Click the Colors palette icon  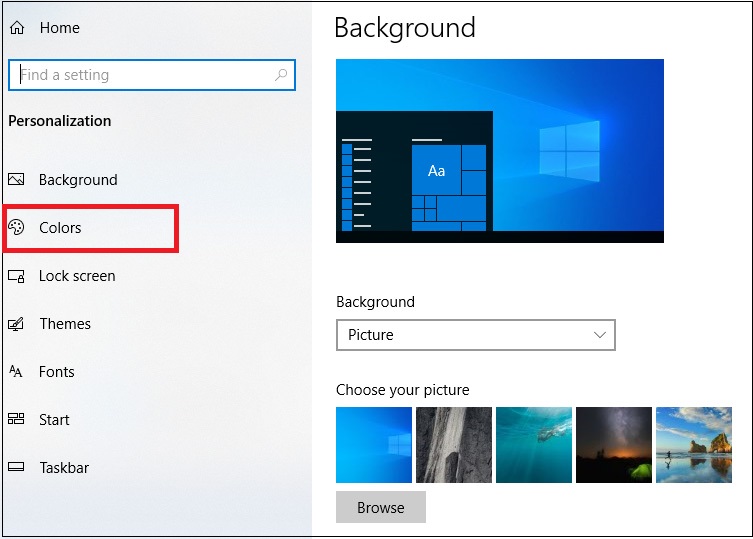16,227
